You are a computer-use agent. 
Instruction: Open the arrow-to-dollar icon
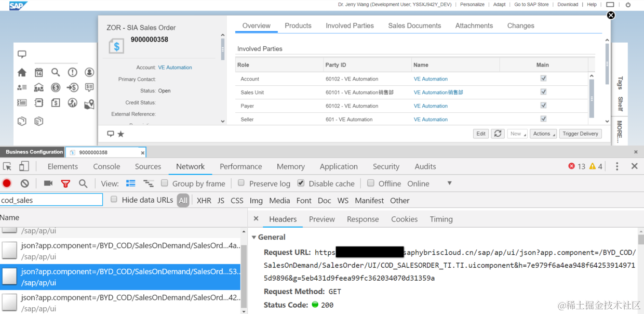(x=73, y=87)
